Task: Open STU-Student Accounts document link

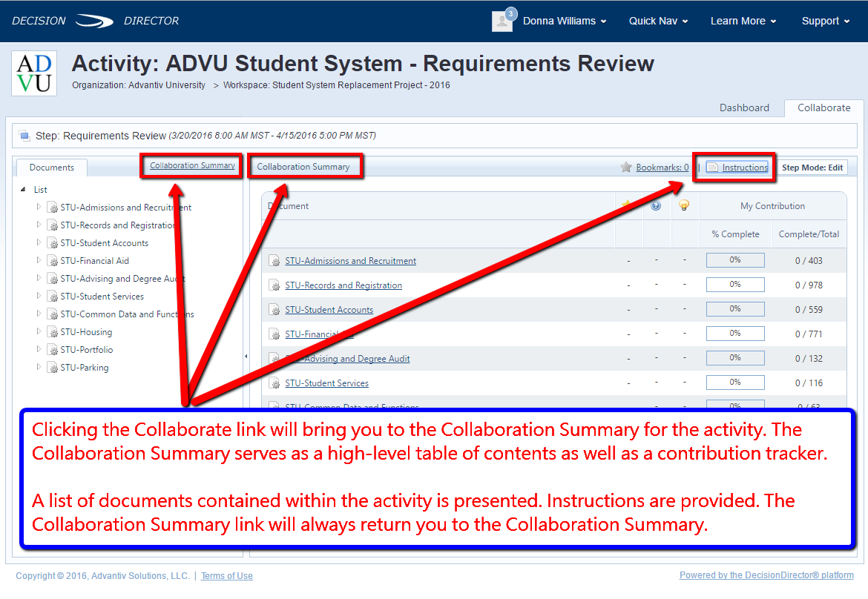Action: 329,310
